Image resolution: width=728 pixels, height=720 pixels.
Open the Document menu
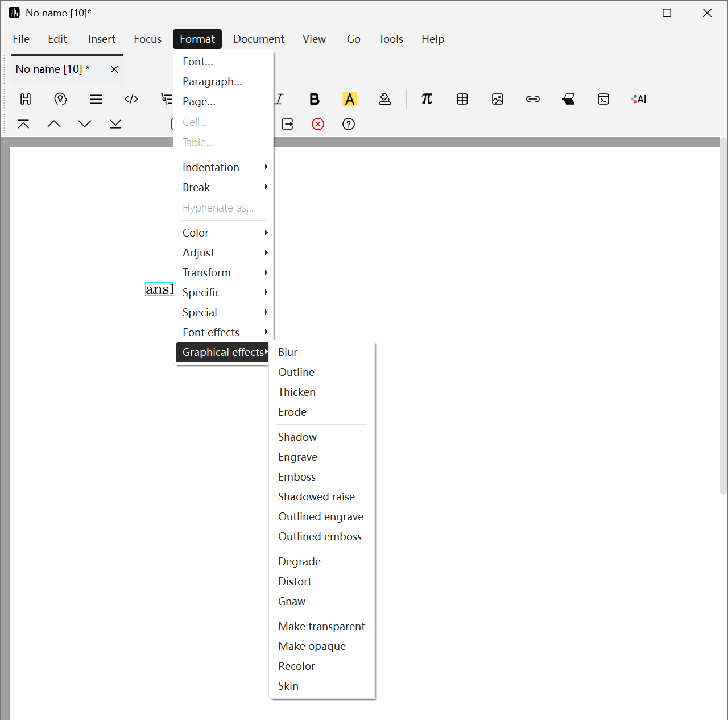pos(258,39)
